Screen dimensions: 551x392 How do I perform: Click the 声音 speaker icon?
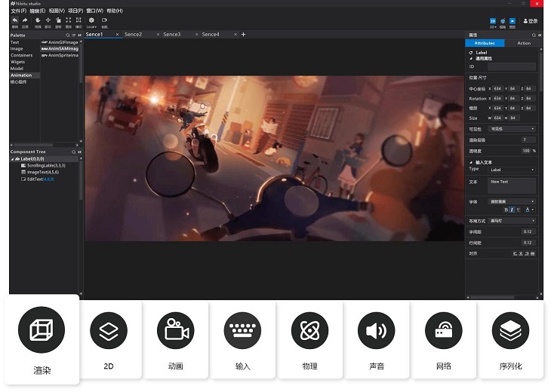pyautogui.click(x=377, y=330)
